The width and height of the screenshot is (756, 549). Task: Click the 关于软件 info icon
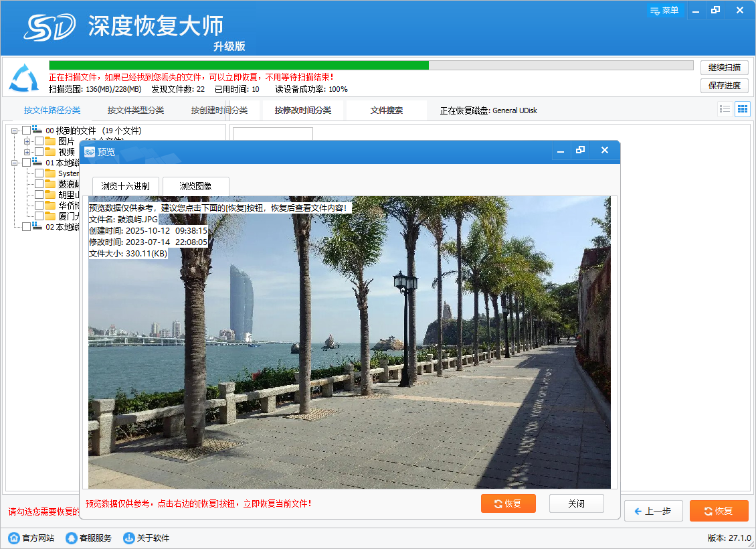129,538
